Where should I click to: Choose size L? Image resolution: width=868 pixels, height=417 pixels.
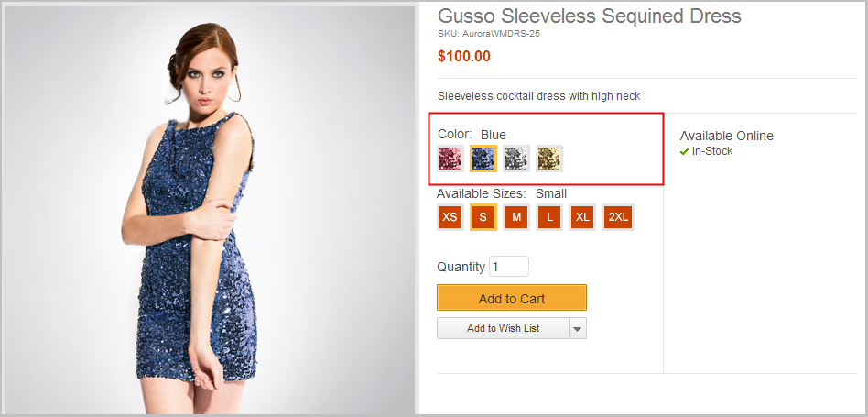(x=549, y=217)
